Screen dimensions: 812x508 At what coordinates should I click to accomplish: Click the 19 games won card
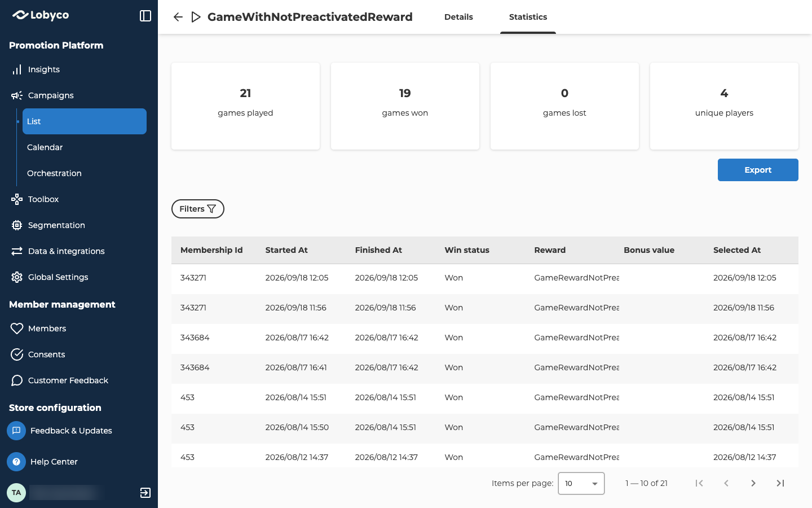point(405,106)
